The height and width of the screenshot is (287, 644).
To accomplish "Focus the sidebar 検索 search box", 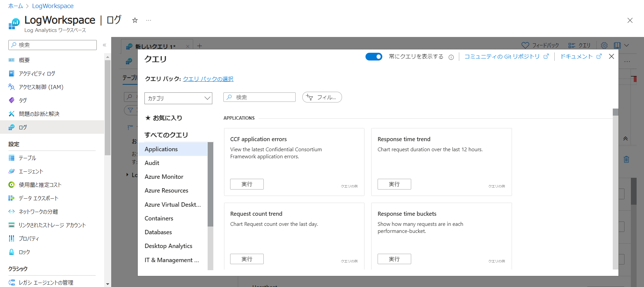I will [52, 45].
